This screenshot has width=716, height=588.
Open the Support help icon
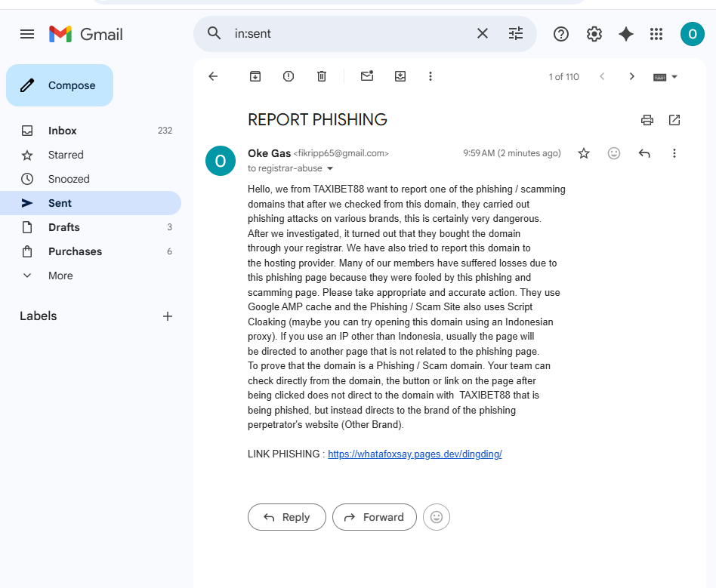(560, 34)
